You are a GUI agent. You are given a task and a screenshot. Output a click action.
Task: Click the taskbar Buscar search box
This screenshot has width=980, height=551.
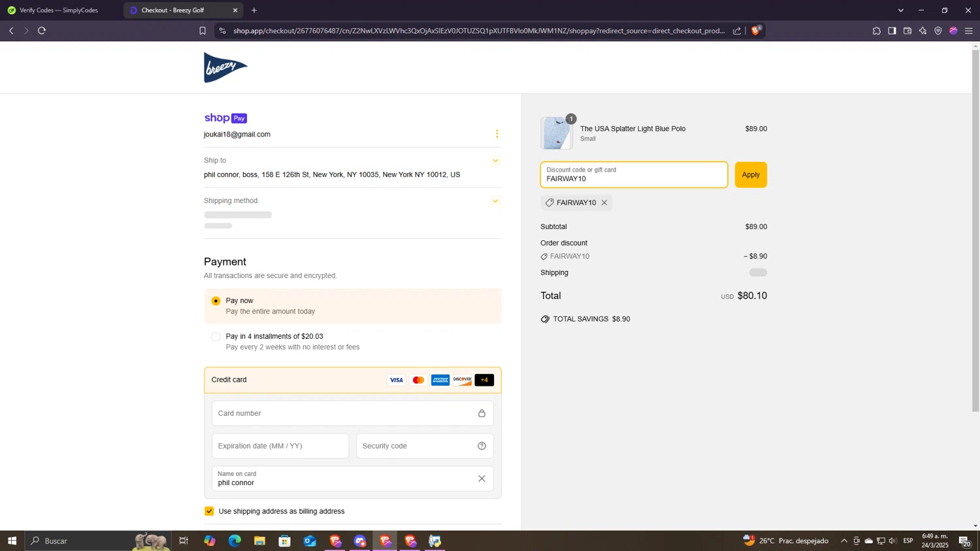click(x=98, y=541)
